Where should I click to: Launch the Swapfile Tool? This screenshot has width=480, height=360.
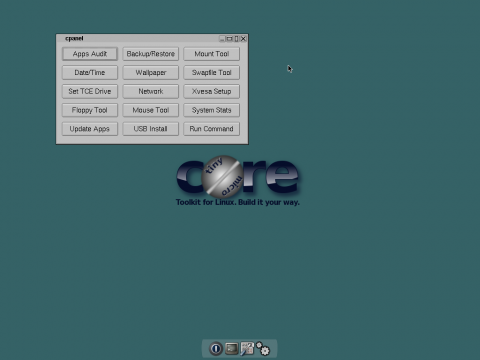pyautogui.click(x=211, y=73)
